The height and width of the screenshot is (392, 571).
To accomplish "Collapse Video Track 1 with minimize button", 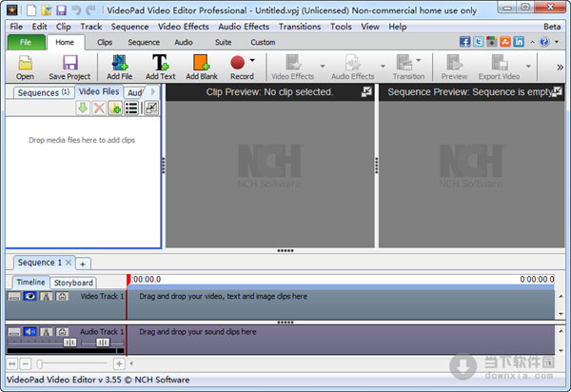I will pos(14,297).
